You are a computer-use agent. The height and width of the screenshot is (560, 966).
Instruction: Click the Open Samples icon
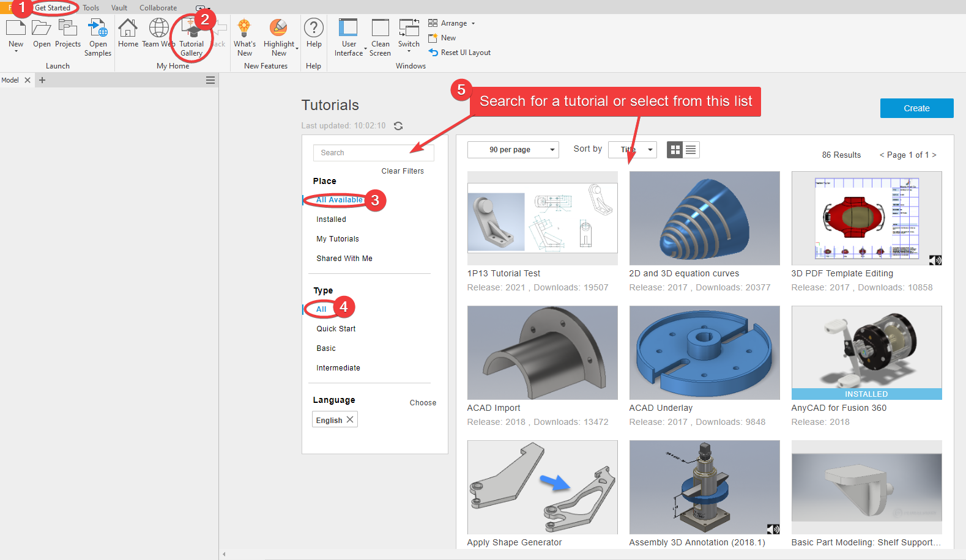coord(97,29)
